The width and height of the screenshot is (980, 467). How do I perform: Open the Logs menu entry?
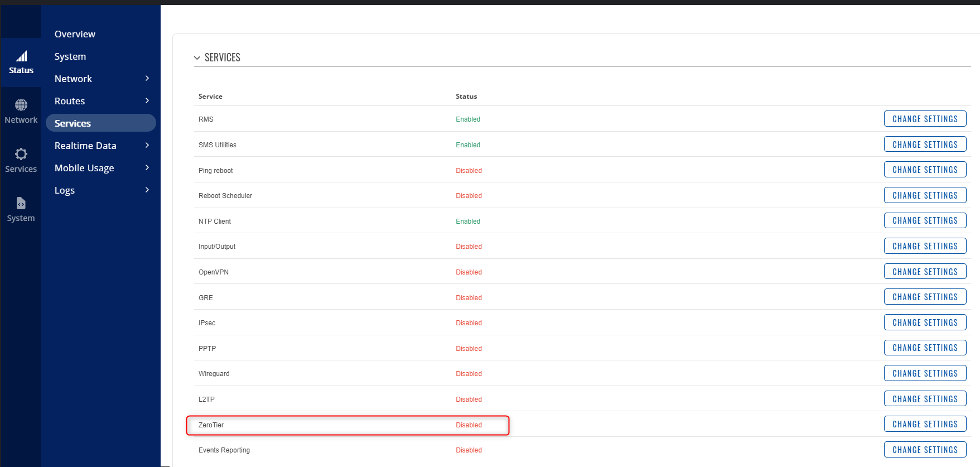(x=65, y=190)
